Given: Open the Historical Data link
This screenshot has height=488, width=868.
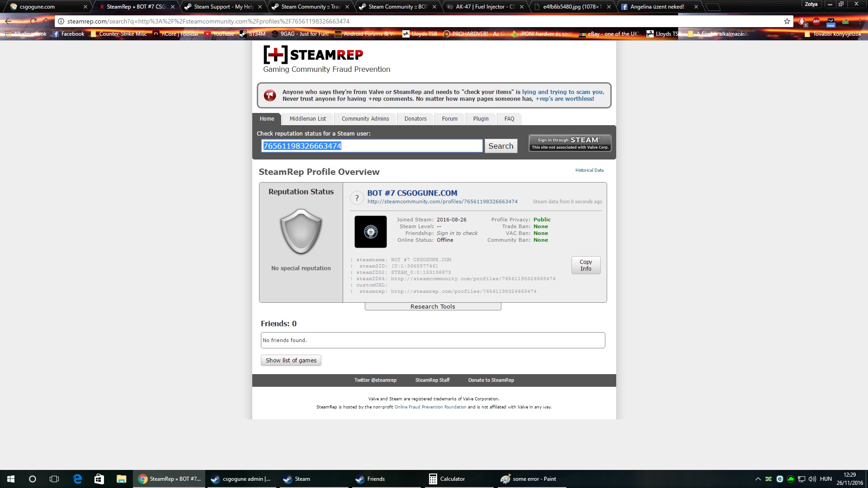Looking at the screenshot, I should tap(589, 170).
